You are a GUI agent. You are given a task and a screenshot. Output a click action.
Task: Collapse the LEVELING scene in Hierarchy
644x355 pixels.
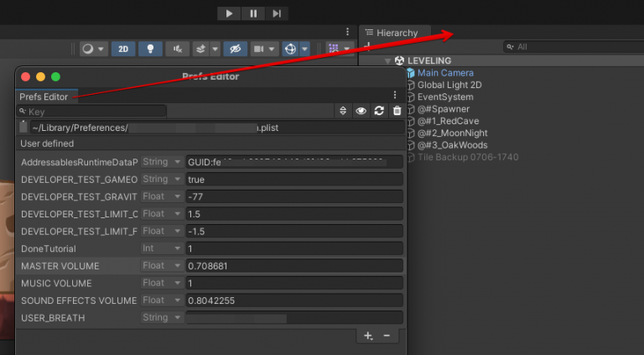click(x=388, y=61)
